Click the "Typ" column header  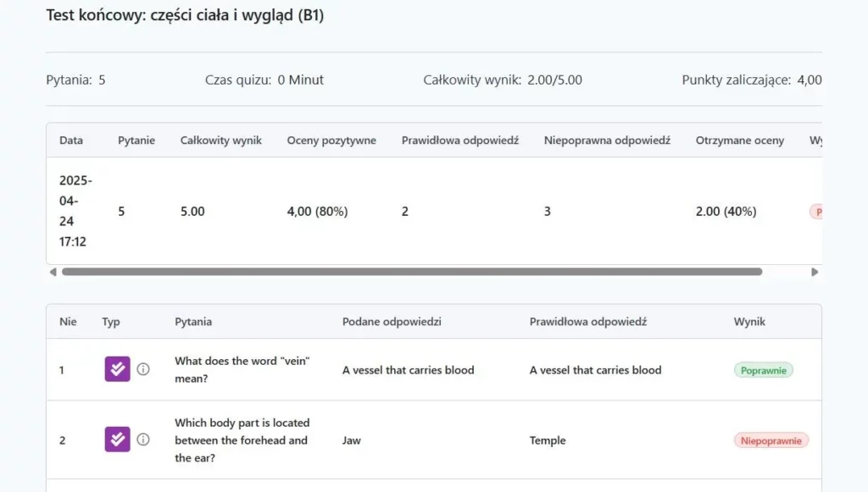(111, 322)
